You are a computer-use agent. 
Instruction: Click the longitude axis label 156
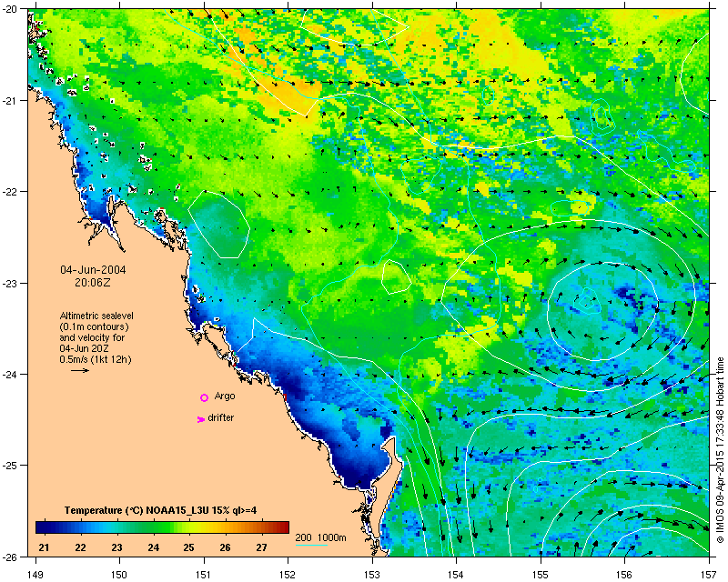pyautogui.click(x=624, y=575)
